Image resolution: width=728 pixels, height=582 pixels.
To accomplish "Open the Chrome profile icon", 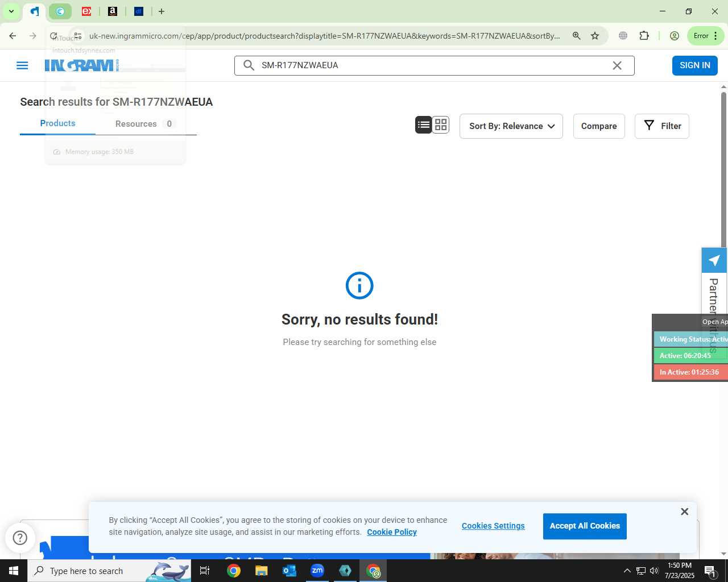I will click(675, 36).
